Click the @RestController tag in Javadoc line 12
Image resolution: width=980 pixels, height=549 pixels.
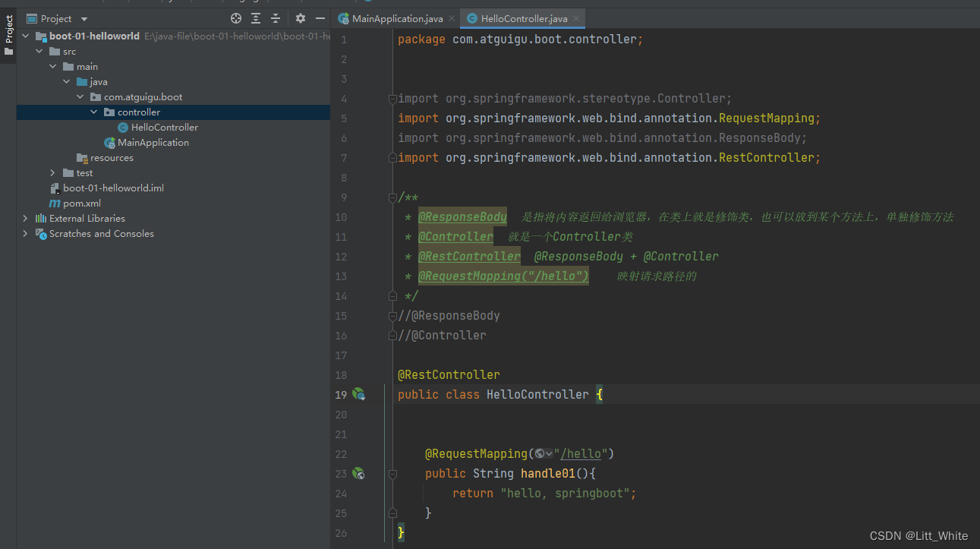pos(469,256)
